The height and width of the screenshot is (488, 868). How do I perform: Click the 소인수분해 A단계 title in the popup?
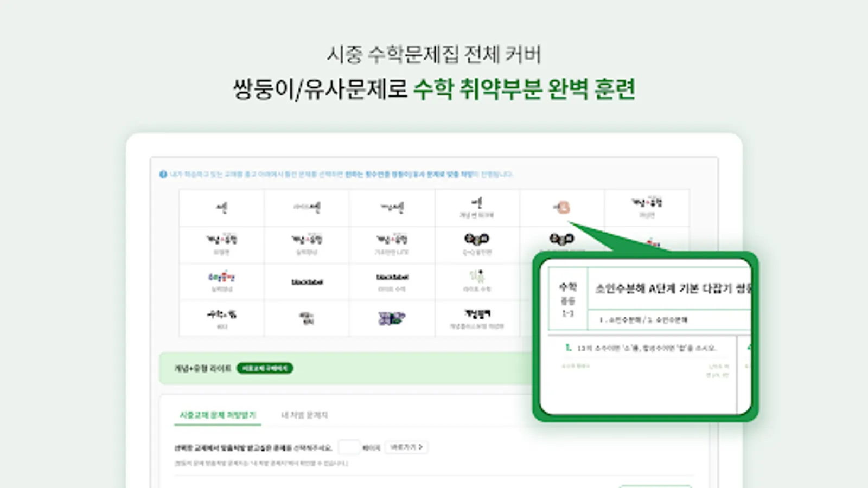pos(673,288)
